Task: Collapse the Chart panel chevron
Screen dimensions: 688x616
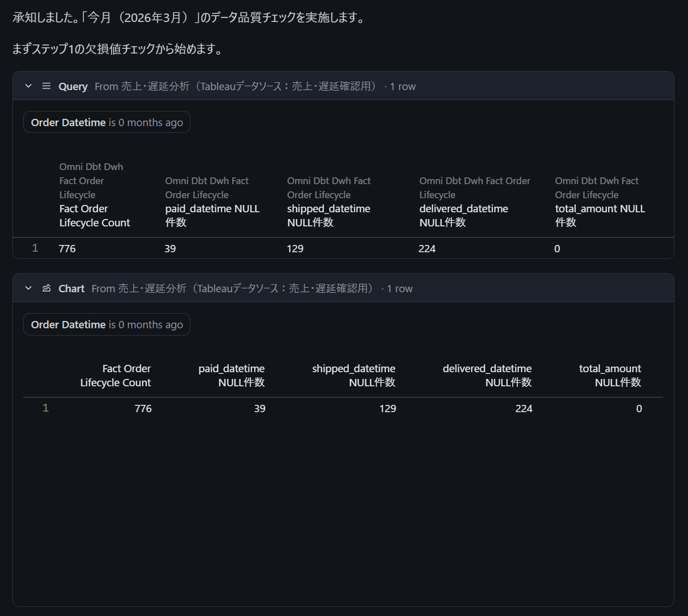Action: [28, 288]
